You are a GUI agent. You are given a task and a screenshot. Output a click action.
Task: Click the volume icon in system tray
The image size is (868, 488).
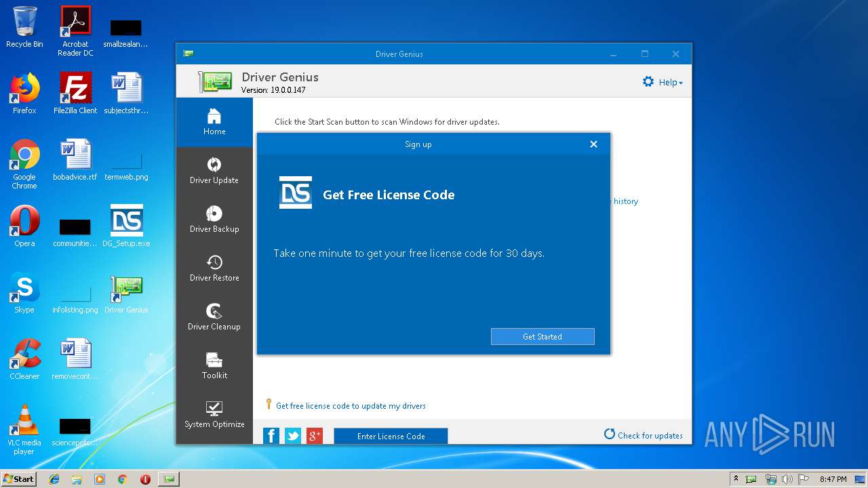(x=786, y=479)
